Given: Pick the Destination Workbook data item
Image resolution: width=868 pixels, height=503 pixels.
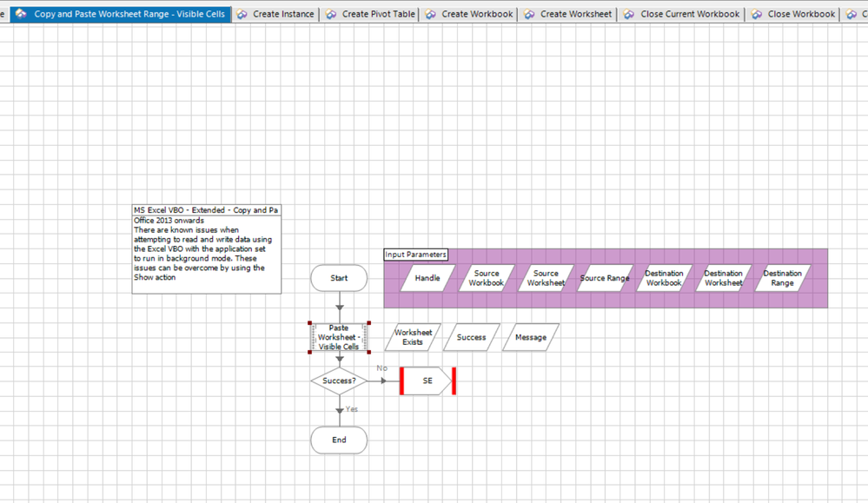Looking at the screenshot, I should point(664,278).
